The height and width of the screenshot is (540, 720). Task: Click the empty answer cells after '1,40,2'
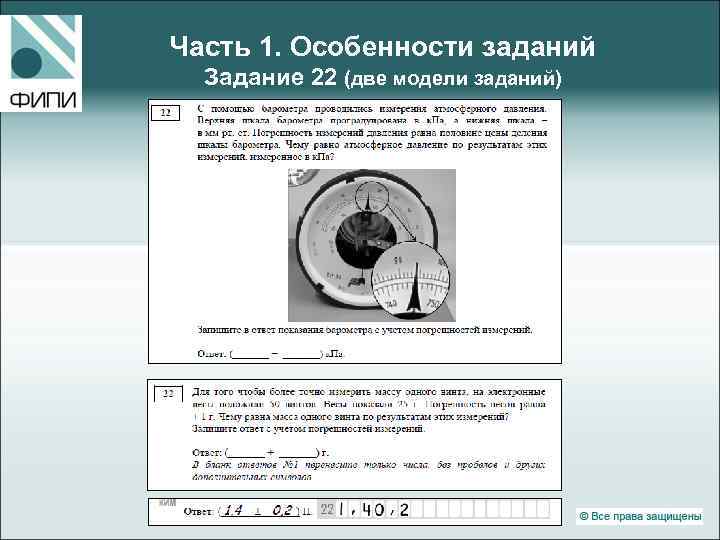480,509
